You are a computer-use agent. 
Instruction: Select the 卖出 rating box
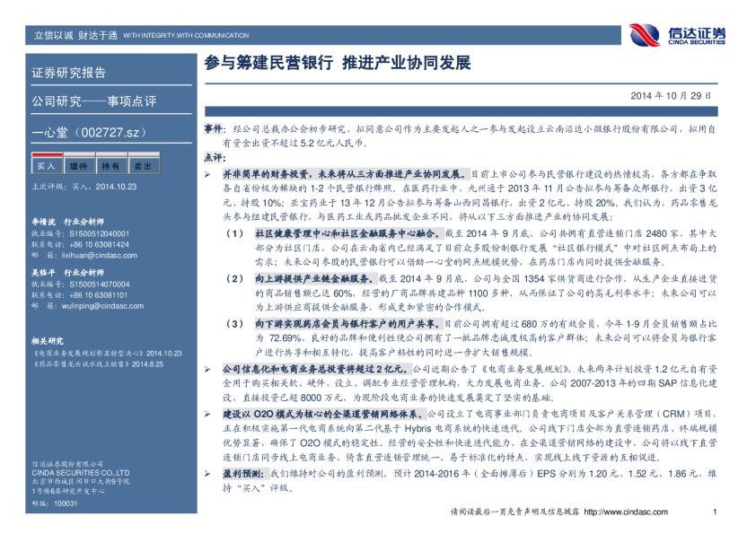(142, 166)
